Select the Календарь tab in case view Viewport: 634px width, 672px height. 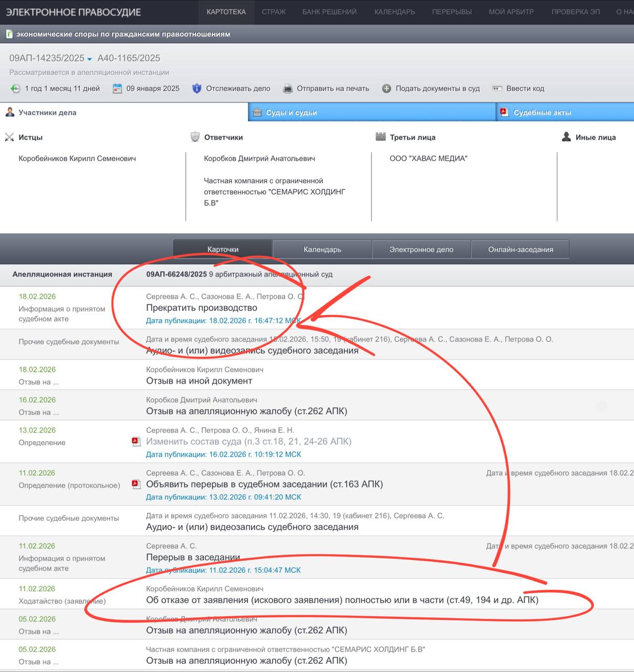pyautogui.click(x=322, y=249)
